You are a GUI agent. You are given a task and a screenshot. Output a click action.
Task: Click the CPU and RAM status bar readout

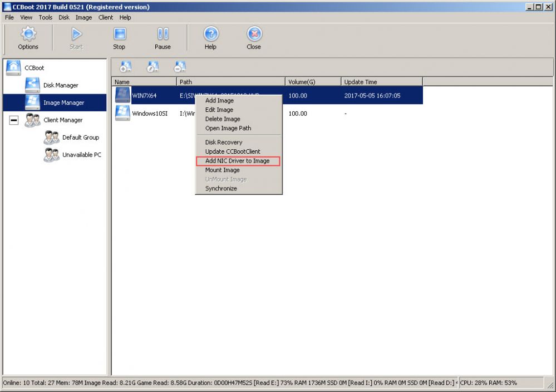coord(489,383)
